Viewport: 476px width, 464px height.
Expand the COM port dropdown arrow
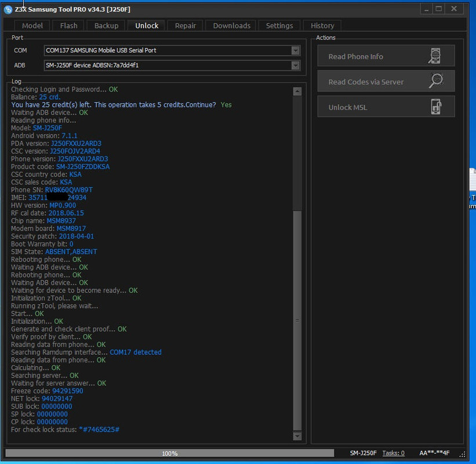click(295, 50)
